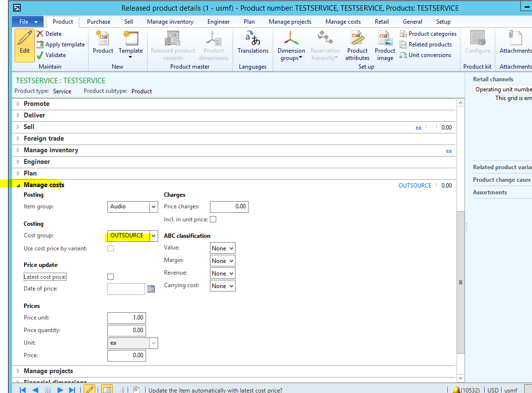Open the Item group dropdown
The image size is (532, 393).
pos(153,207)
